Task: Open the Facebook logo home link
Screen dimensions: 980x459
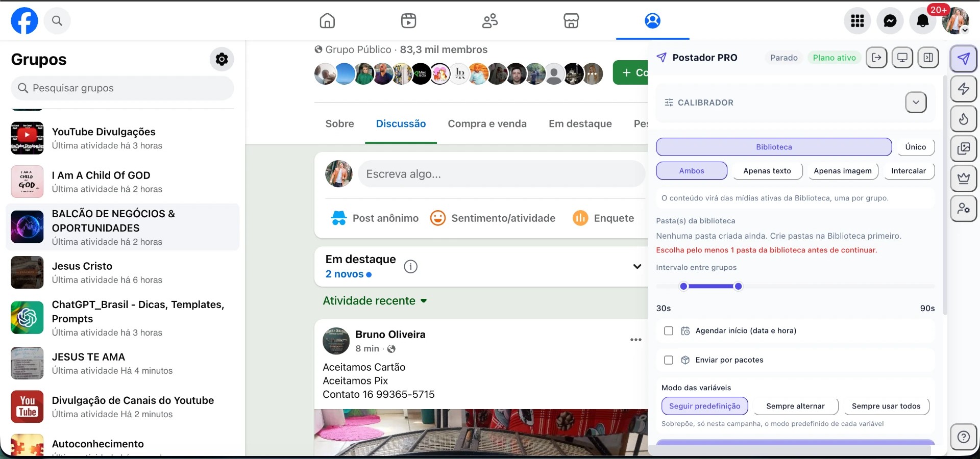Action: coord(24,21)
